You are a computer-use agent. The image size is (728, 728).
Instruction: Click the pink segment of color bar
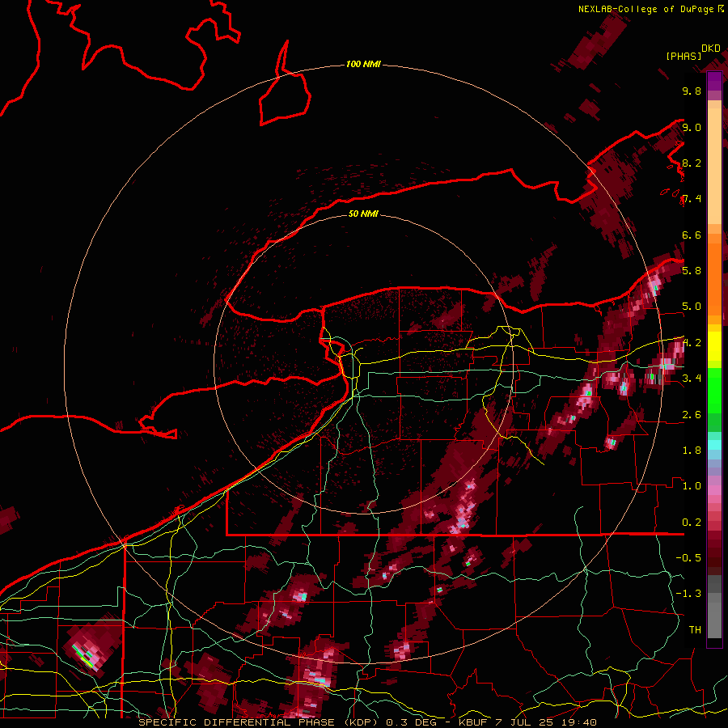pos(714,489)
